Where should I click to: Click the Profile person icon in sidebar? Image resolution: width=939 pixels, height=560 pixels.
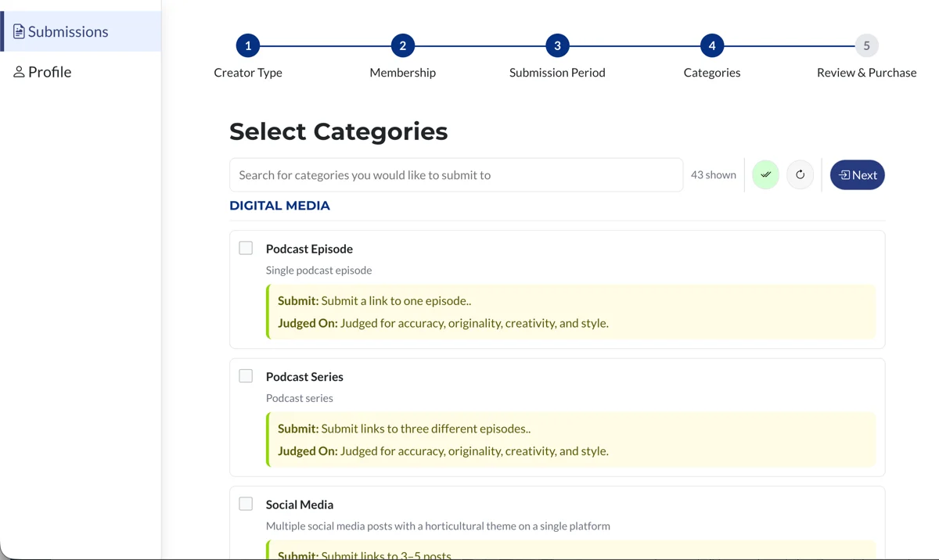coord(19,72)
